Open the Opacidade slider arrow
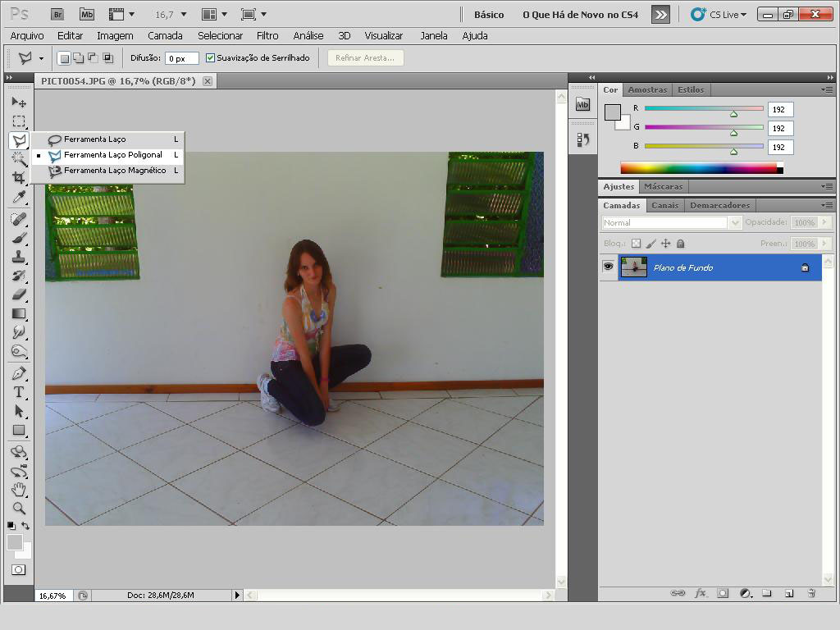Viewport: 840px width, 630px height. [825, 221]
